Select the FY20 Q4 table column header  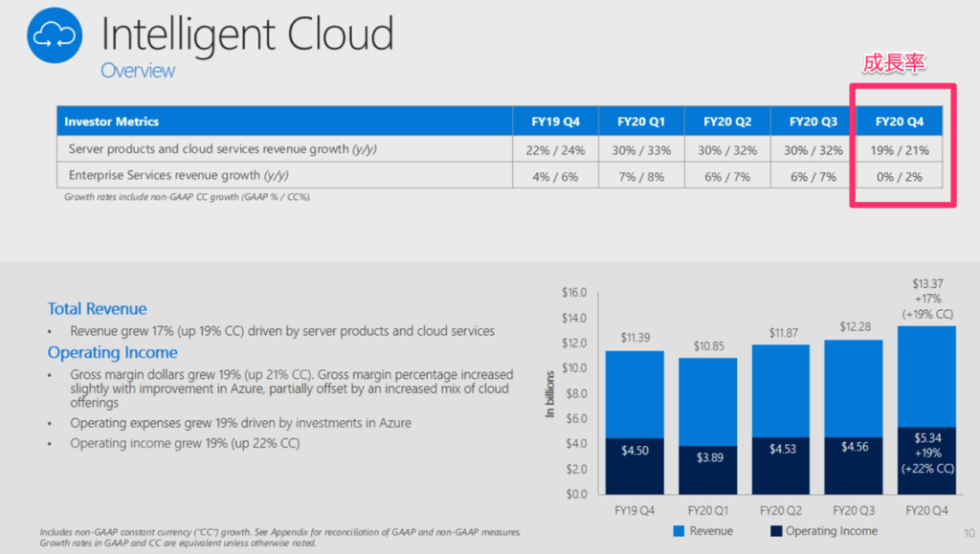(x=900, y=122)
